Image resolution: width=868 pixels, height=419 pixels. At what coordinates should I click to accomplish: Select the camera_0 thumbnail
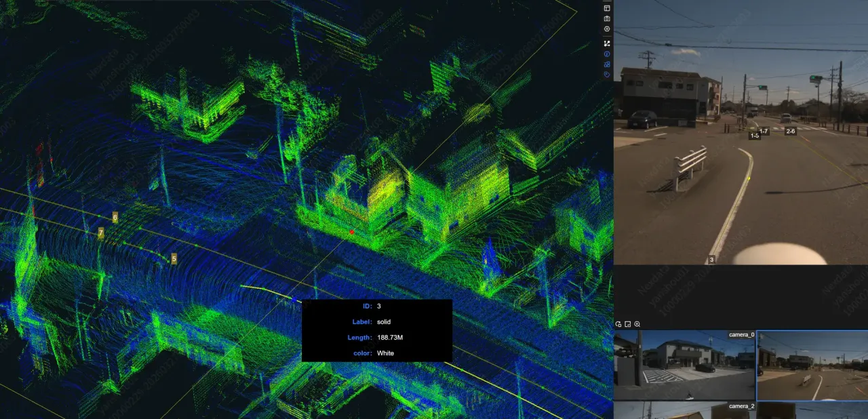point(684,365)
